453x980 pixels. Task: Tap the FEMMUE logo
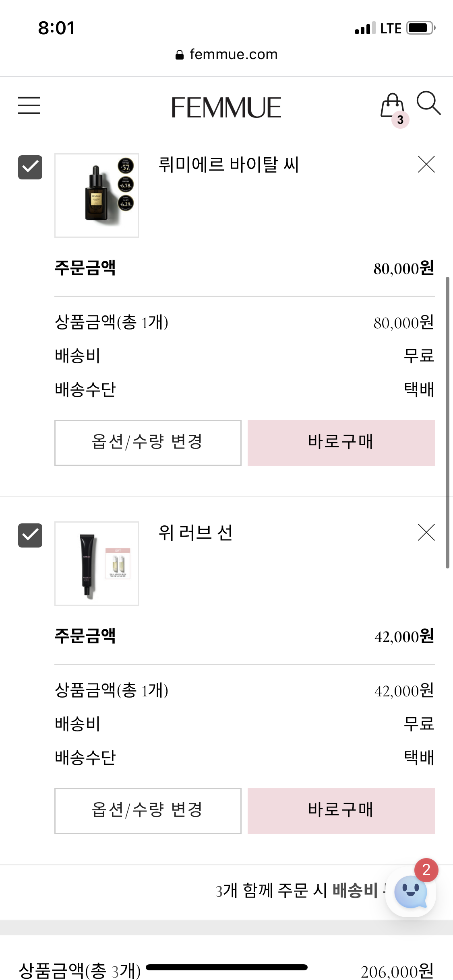pyautogui.click(x=226, y=107)
